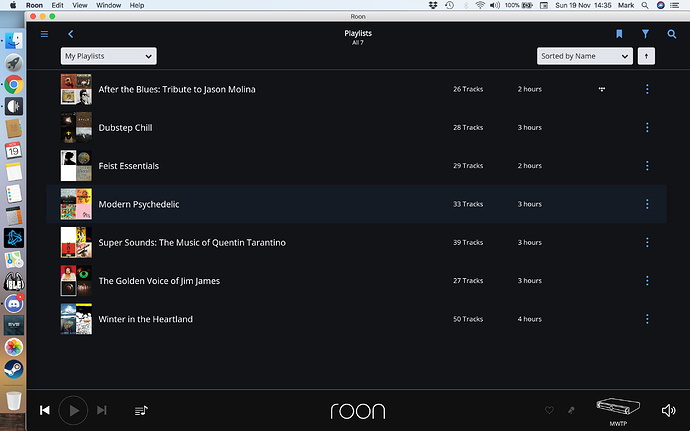Open Steam from the Dock
The image size is (690, 431).
[x=14, y=369]
